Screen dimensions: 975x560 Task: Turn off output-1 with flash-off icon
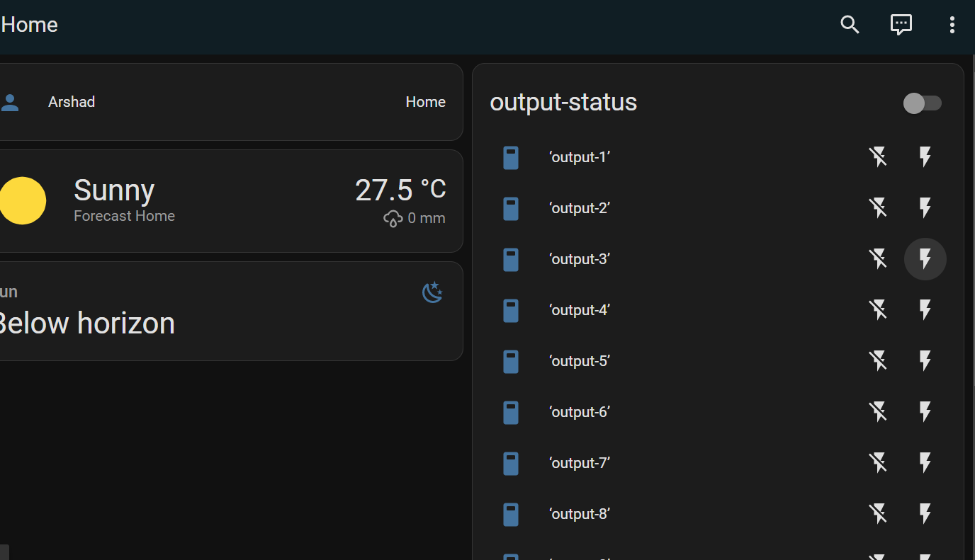click(x=878, y=156)
